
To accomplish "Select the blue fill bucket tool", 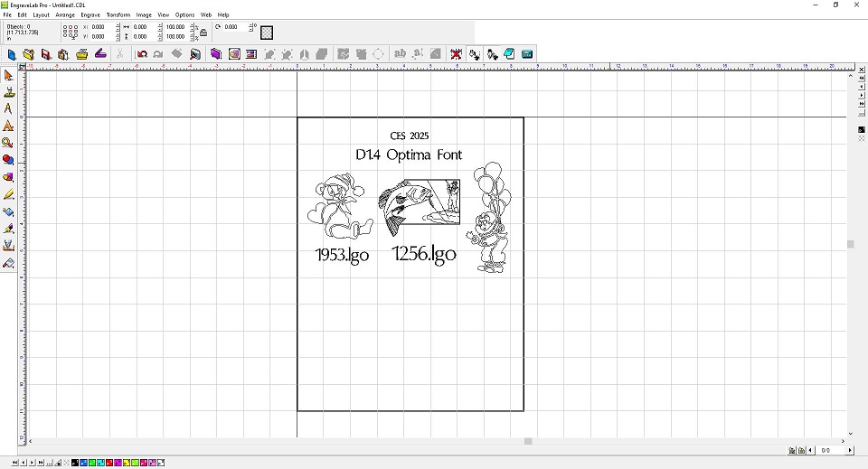I will (8, 211).
